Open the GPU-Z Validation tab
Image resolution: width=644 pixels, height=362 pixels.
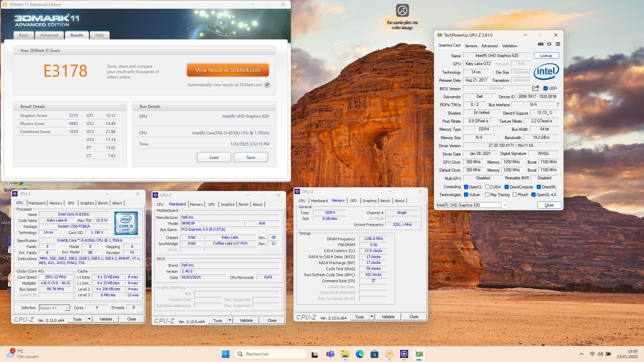coord(509,46)
